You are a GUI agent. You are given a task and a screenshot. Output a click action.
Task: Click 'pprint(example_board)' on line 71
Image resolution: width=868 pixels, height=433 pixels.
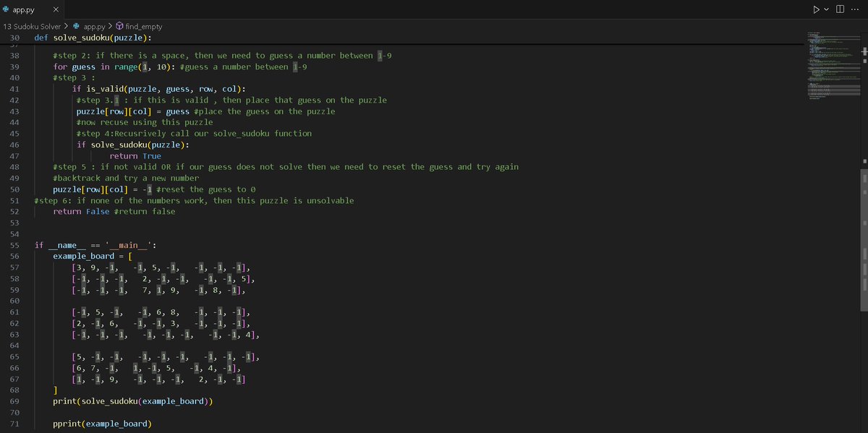coord(102,423)
